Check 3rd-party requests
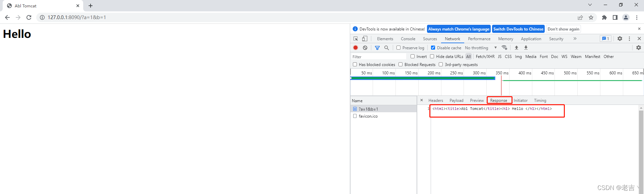 (441, 64)
